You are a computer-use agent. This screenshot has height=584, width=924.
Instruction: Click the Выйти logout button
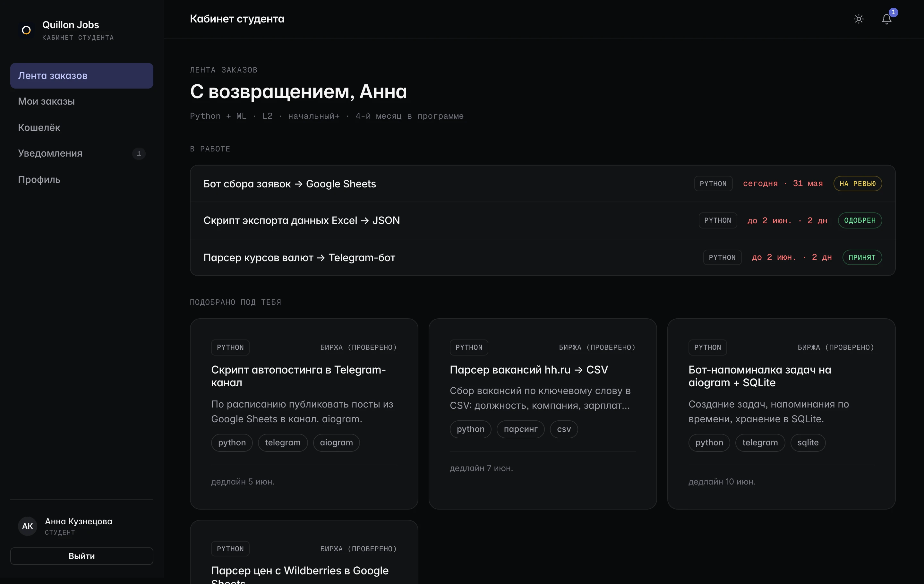coord(82,556)
